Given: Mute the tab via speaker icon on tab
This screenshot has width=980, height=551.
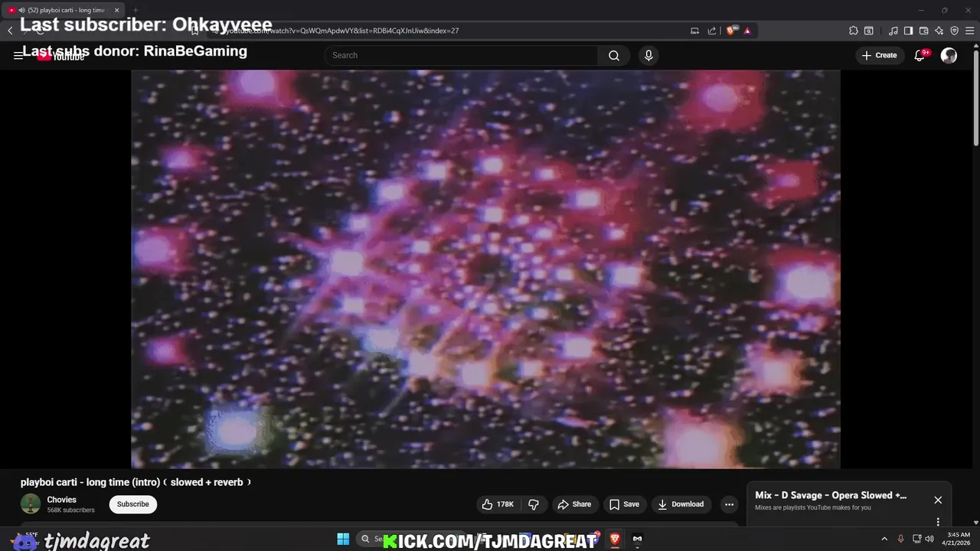Looking at the screenshot, I should click(21, 10).
